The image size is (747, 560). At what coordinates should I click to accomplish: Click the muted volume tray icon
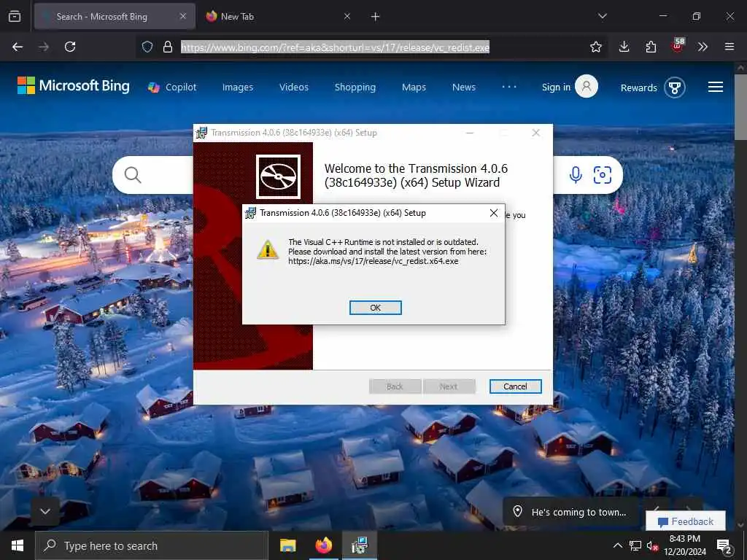pyautogui.click(x=652, y=546)
